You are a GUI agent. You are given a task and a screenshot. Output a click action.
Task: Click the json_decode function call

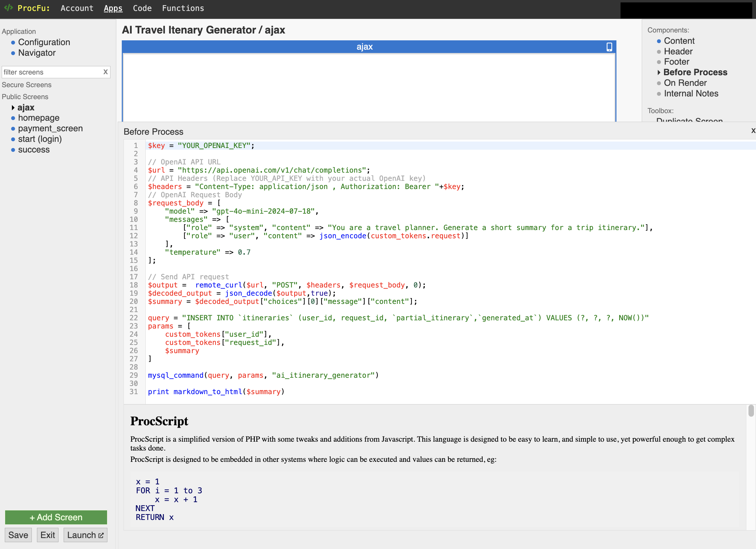tap(248, 293)
